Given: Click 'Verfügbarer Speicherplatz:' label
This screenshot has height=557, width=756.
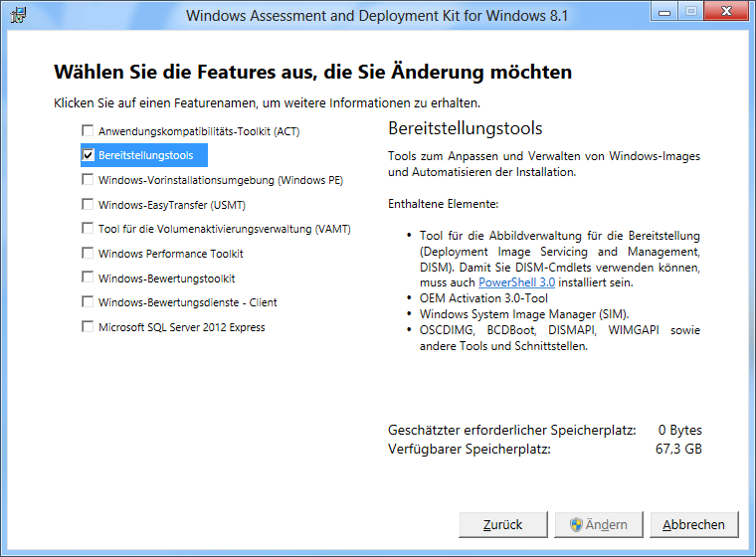Looking at the screenshot, I should click(x=470, y=449).
